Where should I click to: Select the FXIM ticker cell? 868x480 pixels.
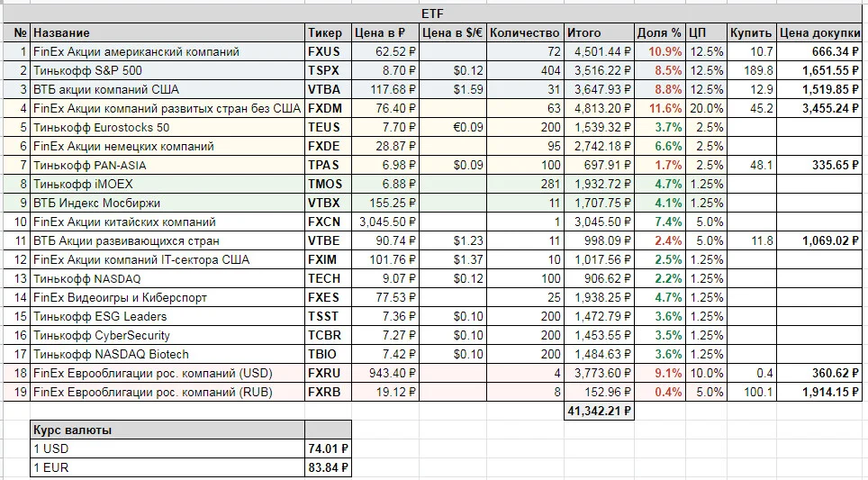(x=329, y=259)
